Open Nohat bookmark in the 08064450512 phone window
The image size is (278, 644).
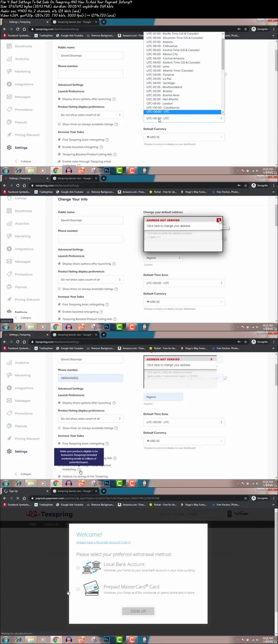[163, 348]
